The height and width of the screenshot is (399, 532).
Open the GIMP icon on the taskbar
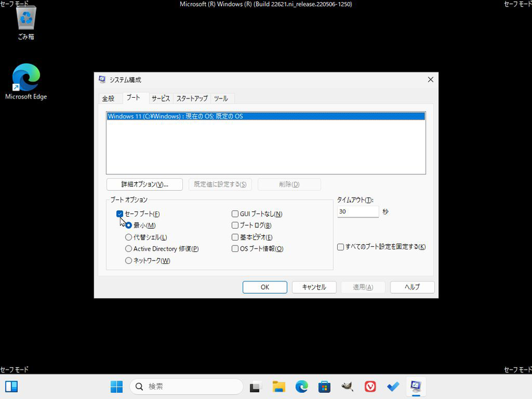[x=347, y=386]
